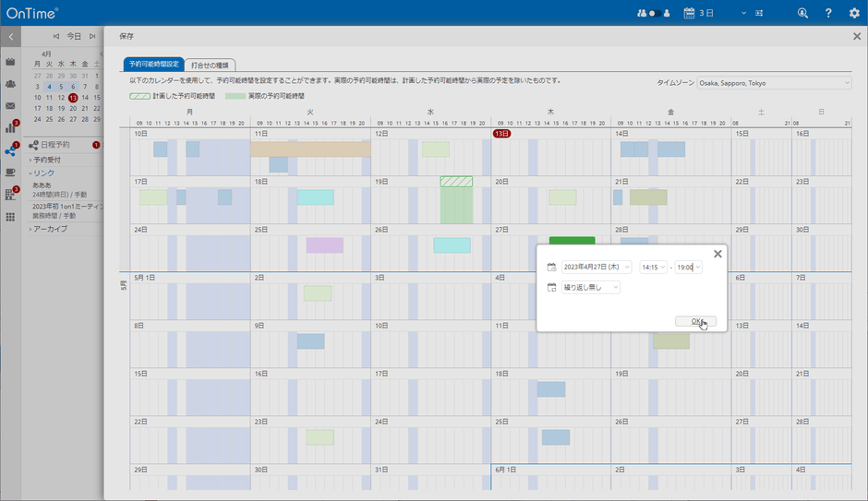Image resolution: width=868 pixels, height=501 pixels.
Task: Click the coffee cup icon in sidebar
Action: point(10,173)
